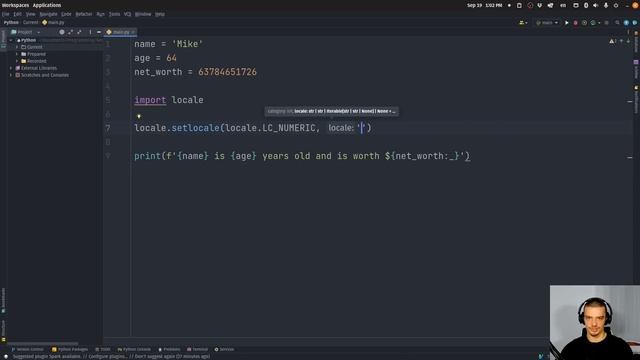The image size is (640, 360).
Task: Open the Help menu
Action: [160, 14]
